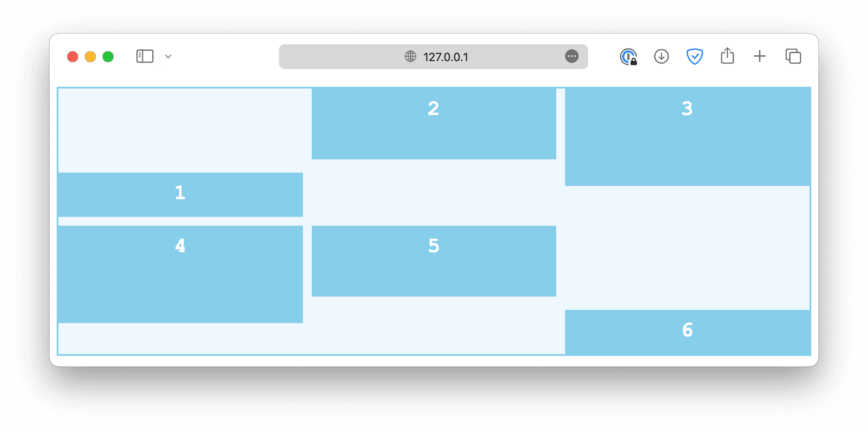Show the tab overview
Image resolution: width=868 pixels, height=432 pixels.
tap(793, 57)
